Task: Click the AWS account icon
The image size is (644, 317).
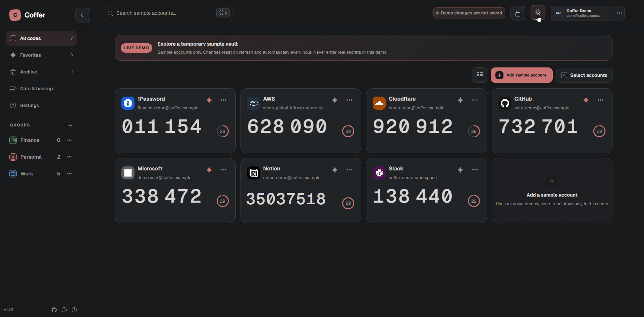Action: tap(254, 103)
